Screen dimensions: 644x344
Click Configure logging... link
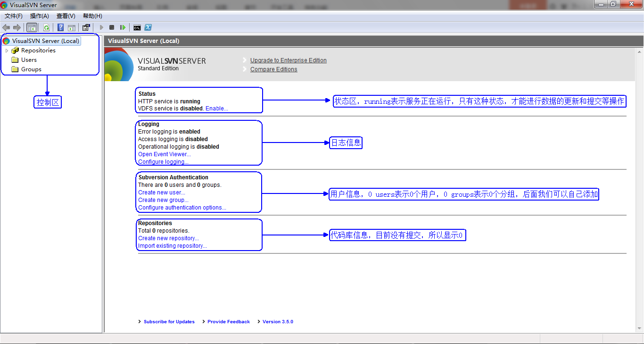click(x=163, y=162)
